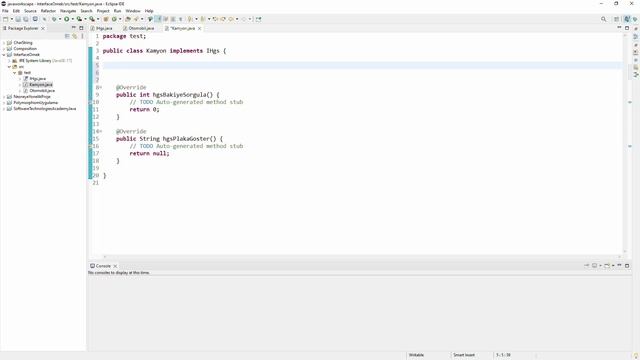Screen dimensions: 640x360
Task: Open the File menu
Action: point(5,11)
